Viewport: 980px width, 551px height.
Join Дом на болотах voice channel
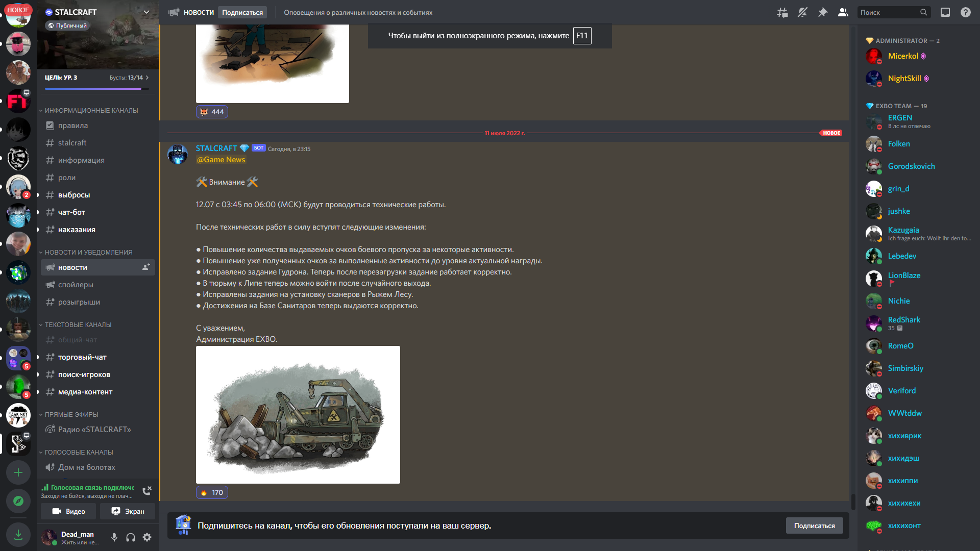click(x=98, y=467)
